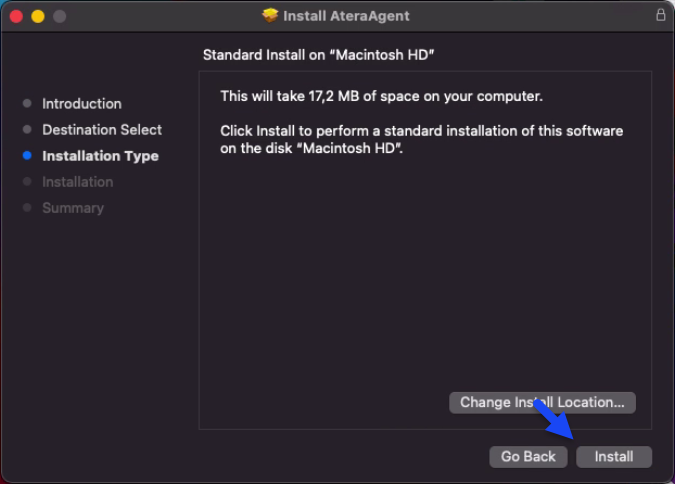Select the Installation Type step label

pos(100,156)
